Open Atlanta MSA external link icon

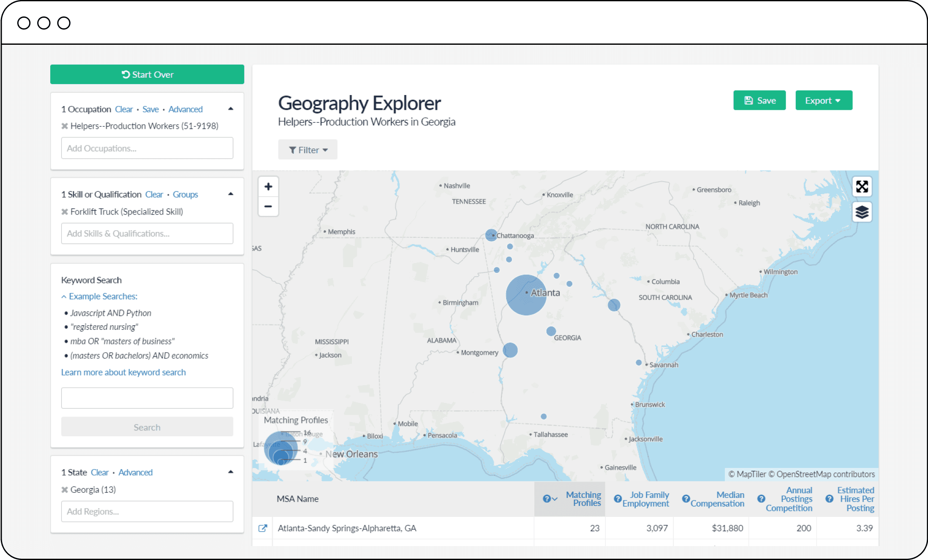click(263, 528)
